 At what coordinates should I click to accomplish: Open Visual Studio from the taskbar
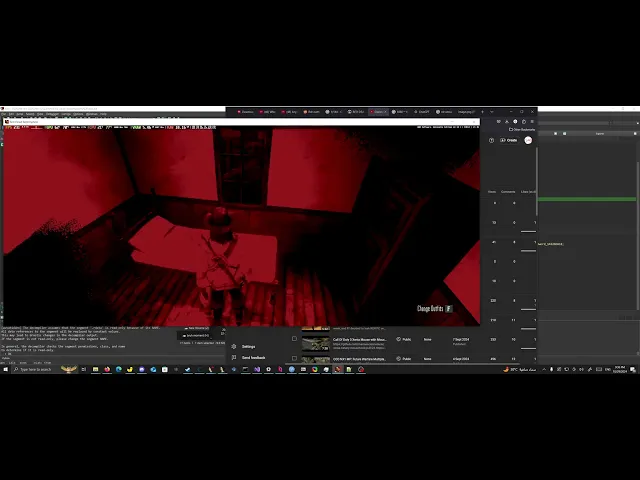coord(257,369)
